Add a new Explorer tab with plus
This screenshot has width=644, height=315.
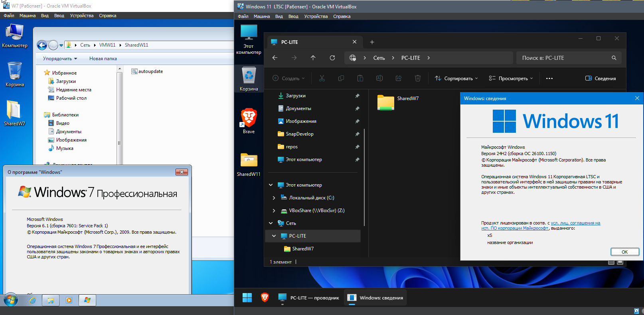(x=372, y=42)
